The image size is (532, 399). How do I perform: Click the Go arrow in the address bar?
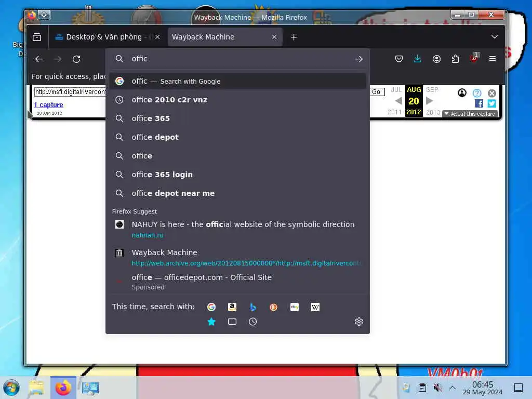tap(358, 59)
